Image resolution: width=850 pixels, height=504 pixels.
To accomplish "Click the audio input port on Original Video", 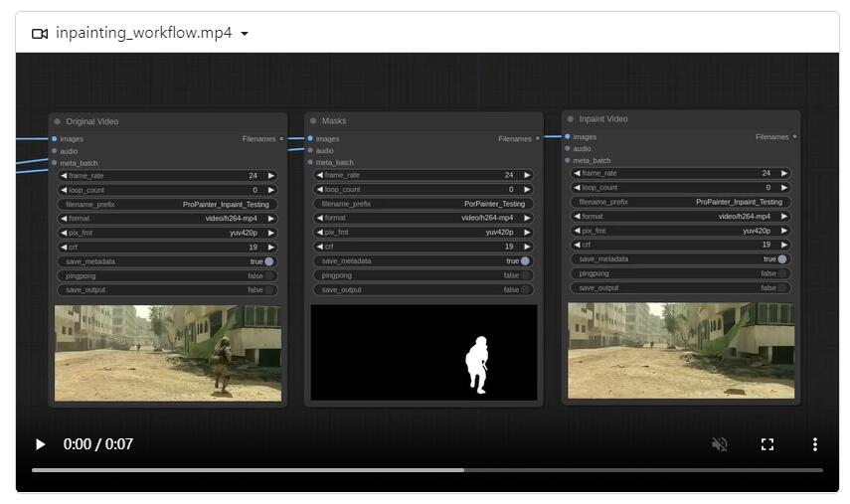I will tap(55, 151).
